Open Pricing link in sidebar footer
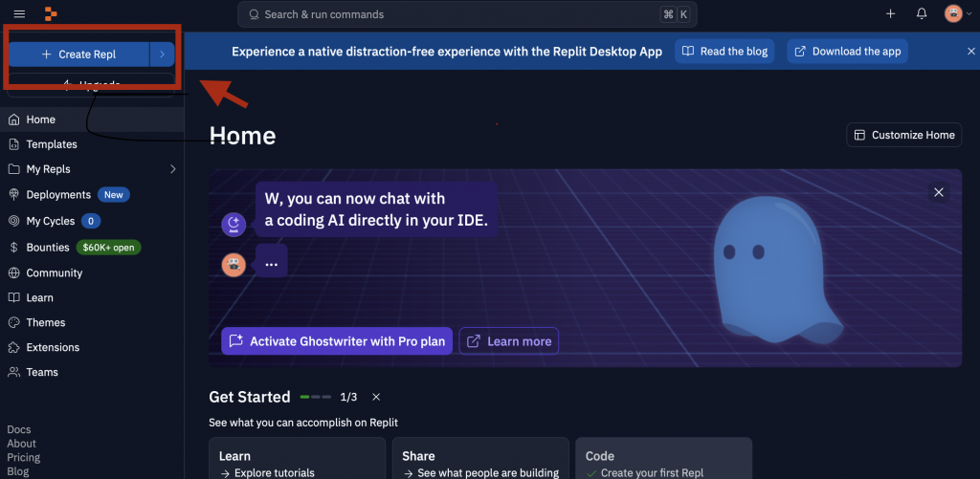 click(24, 458)
